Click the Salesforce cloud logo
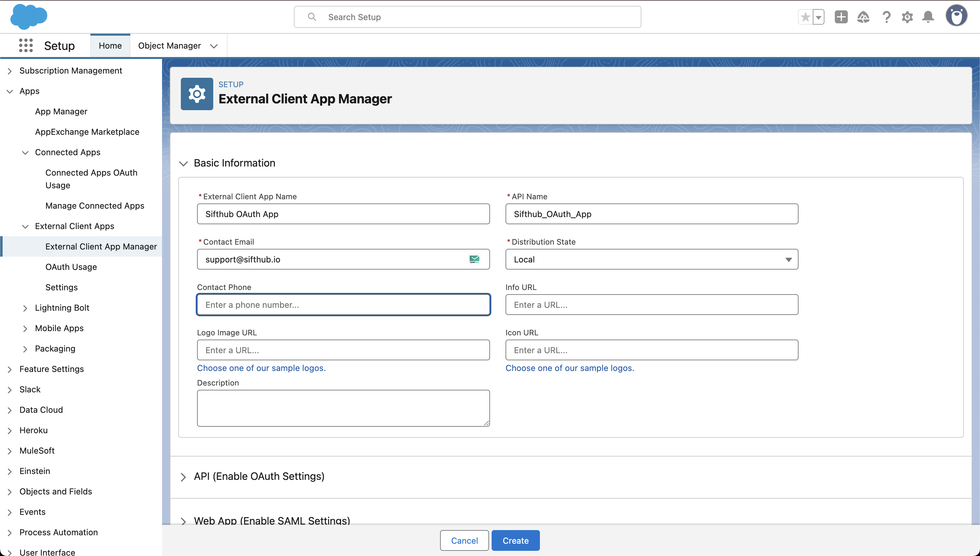The width and height of the screenshot is (980, 556). coord(29,17)
